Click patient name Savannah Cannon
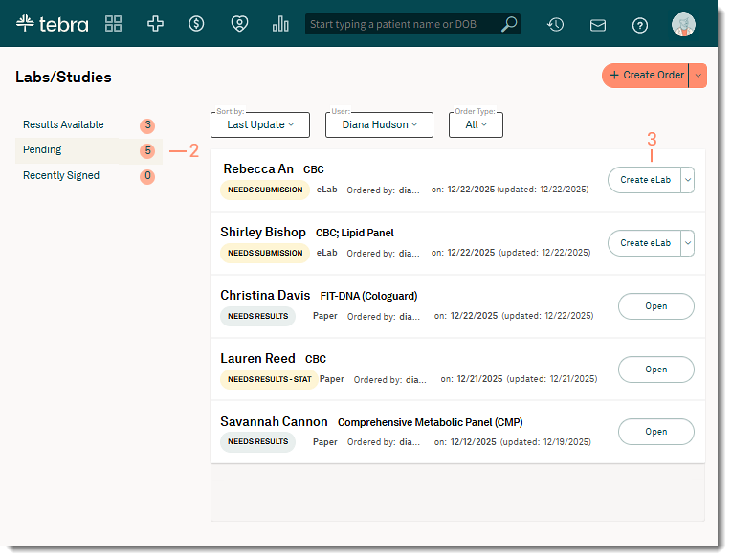 click(274, 421)
